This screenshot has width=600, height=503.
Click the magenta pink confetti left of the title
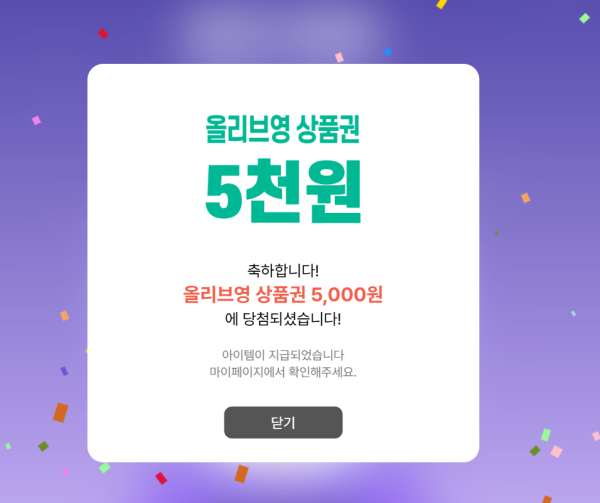36,120
